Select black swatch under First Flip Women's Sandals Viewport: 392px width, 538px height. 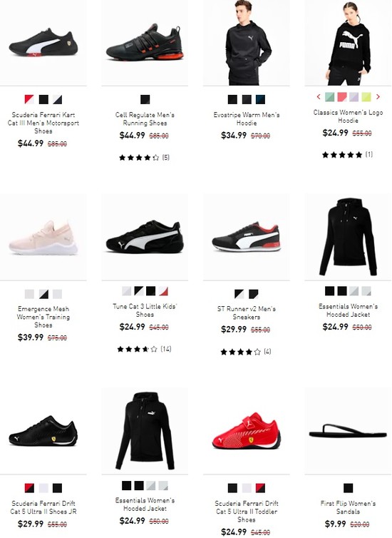(x=348, y=488)
